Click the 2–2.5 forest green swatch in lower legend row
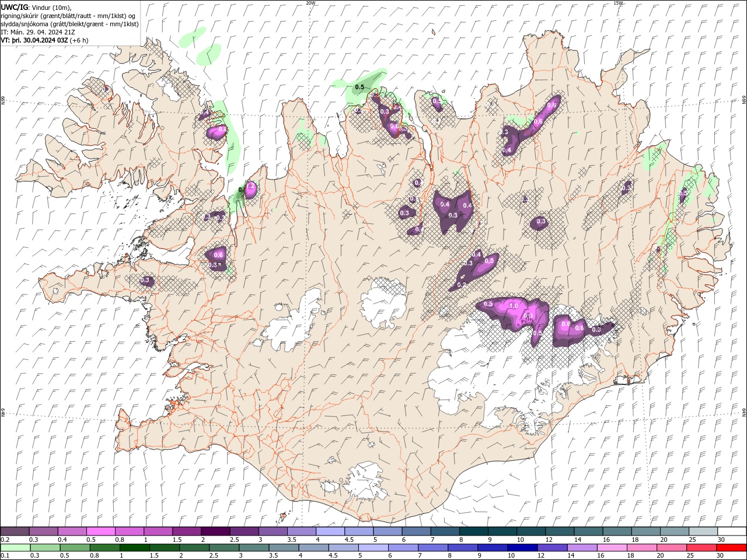 click(x=194, y=548)
